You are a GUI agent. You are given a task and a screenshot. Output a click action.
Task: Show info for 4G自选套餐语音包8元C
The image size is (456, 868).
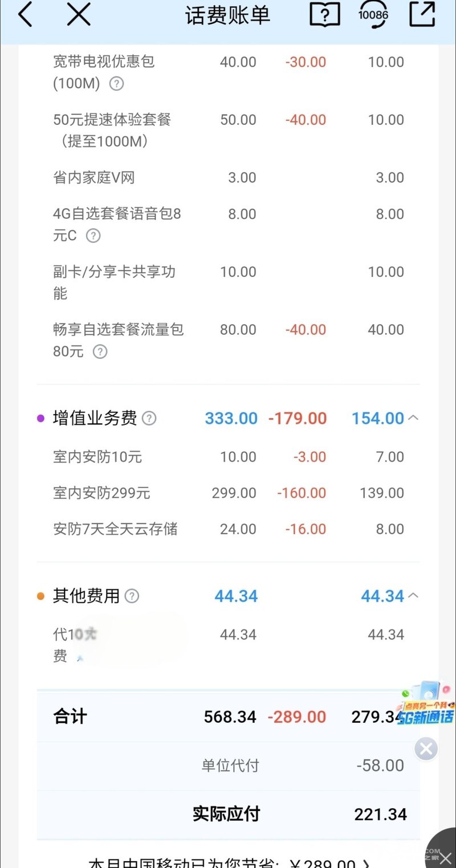(93, 236)
